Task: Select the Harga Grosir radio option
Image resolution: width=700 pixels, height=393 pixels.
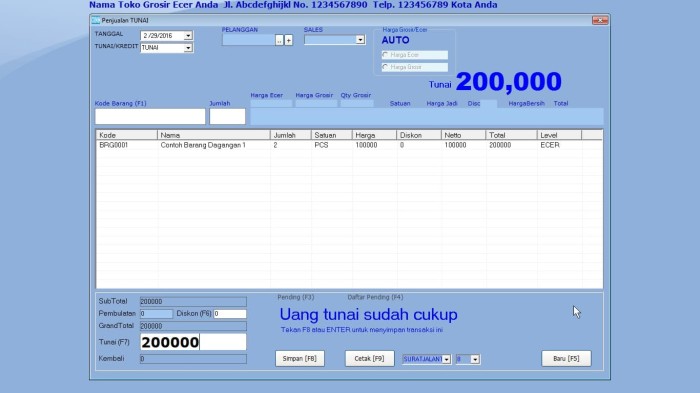Action: point(385,67)
